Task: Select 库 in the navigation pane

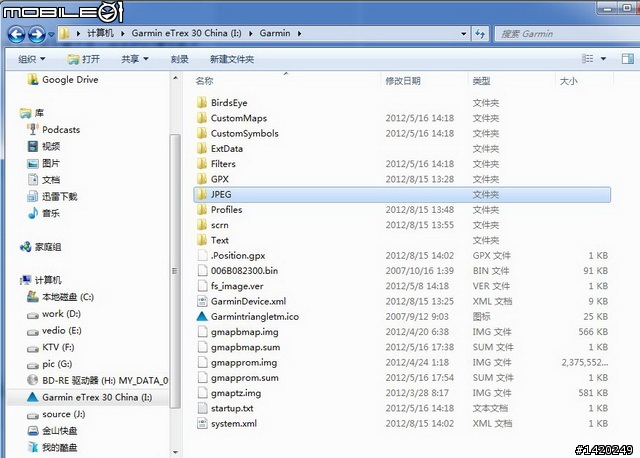Action: pyautogui.click(x=32, y=113)
